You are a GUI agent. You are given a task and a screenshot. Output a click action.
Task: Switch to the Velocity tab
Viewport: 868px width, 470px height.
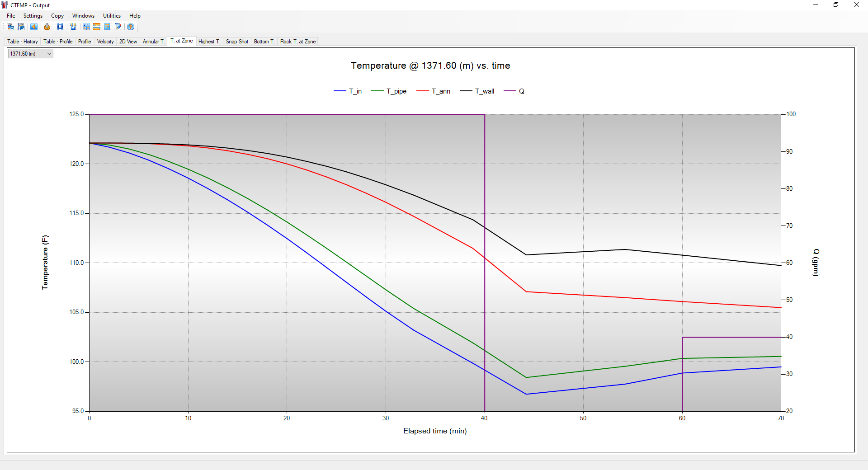(x=105, y=42)
